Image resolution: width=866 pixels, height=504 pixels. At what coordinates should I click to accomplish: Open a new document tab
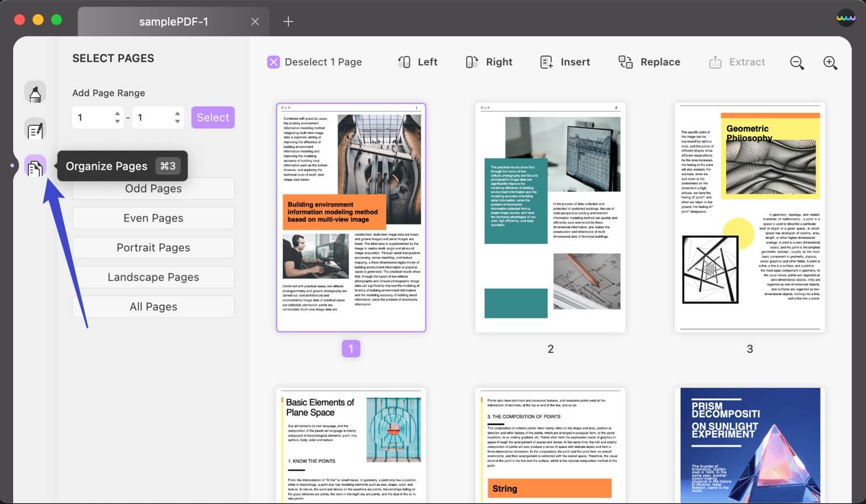(288, 22)
